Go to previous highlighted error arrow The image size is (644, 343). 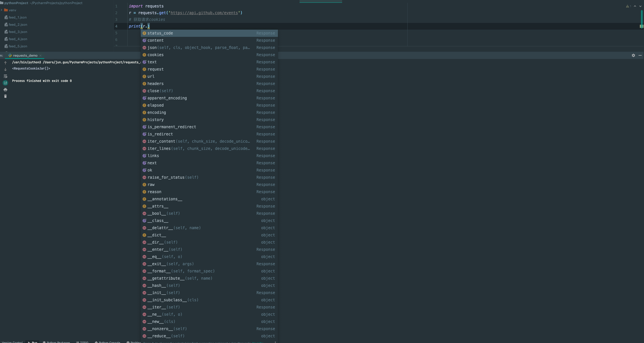tap(635, 6)
